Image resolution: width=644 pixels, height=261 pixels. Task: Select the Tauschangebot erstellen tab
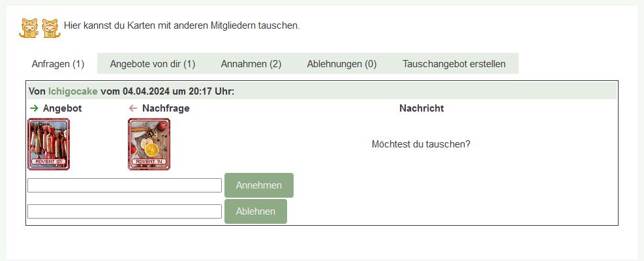click(454, 64)
